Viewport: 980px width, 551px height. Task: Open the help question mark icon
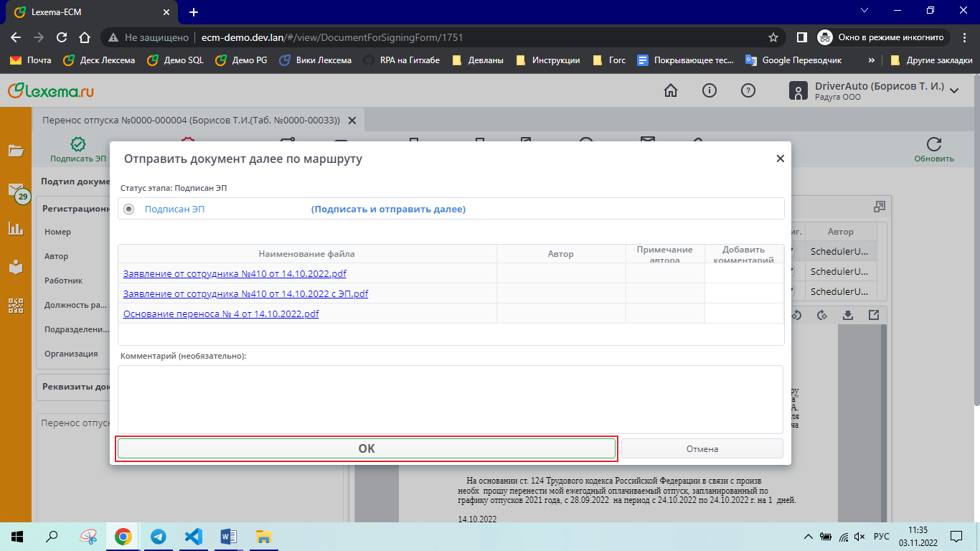tap(748, 90)
